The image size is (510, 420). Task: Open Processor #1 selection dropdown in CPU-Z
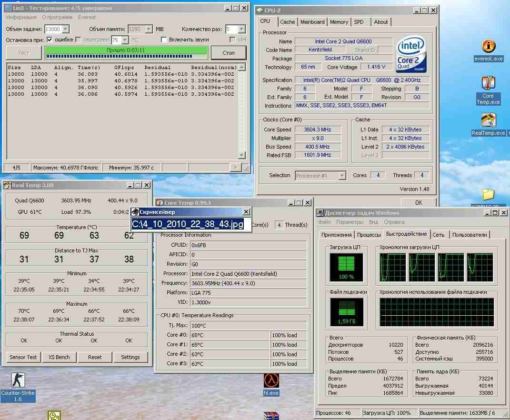pos(342,176)
